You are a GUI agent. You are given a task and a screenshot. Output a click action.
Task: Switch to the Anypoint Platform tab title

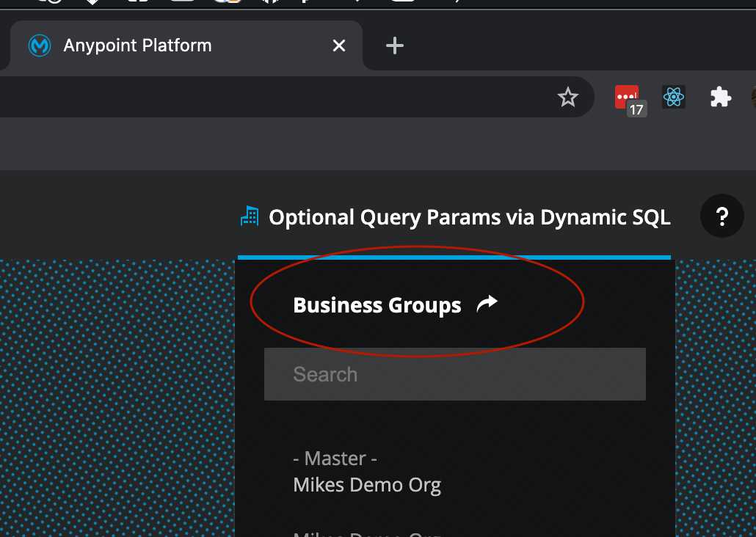(137, 45)
